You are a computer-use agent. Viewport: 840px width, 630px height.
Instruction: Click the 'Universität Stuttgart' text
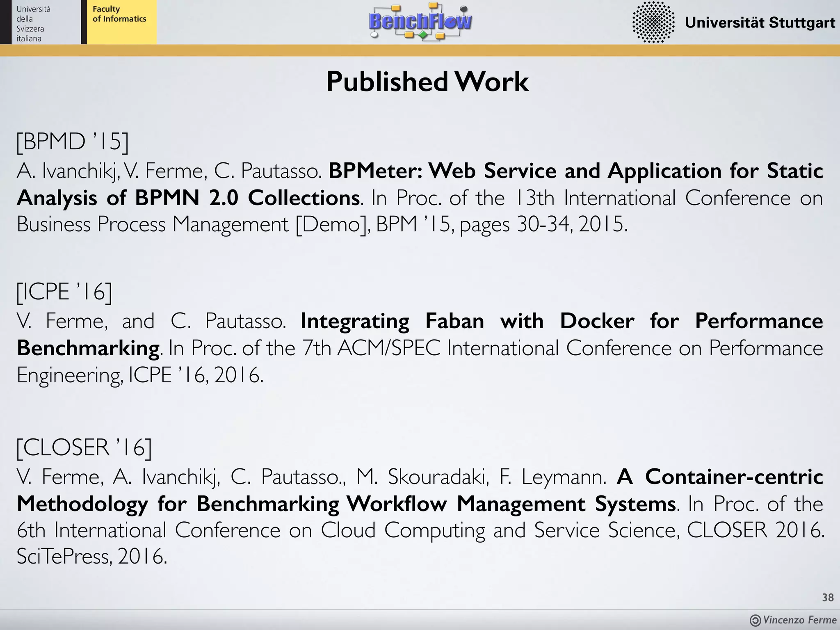click(760, 22)
